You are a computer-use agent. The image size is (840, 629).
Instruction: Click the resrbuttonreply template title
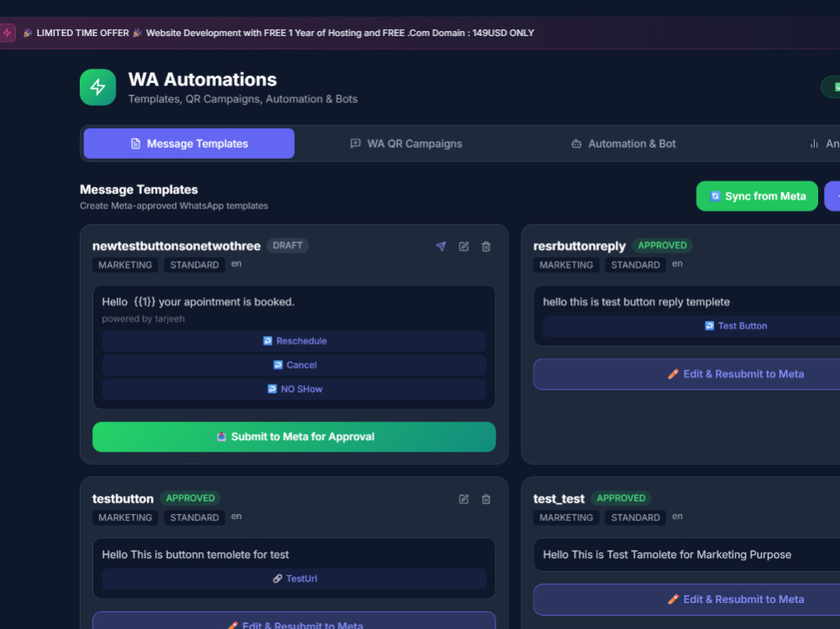click(x=579, y=246)
